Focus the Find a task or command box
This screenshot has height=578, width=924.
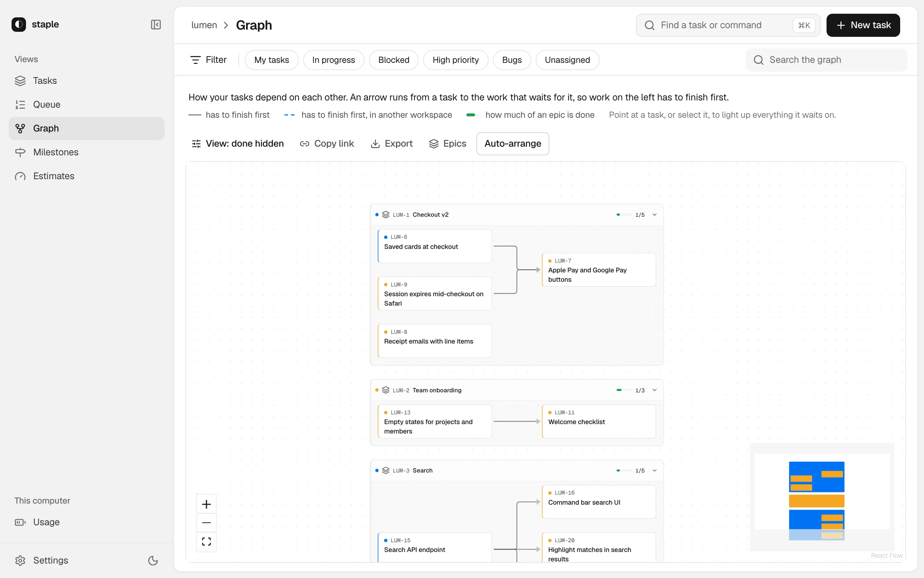pos(728,25)
